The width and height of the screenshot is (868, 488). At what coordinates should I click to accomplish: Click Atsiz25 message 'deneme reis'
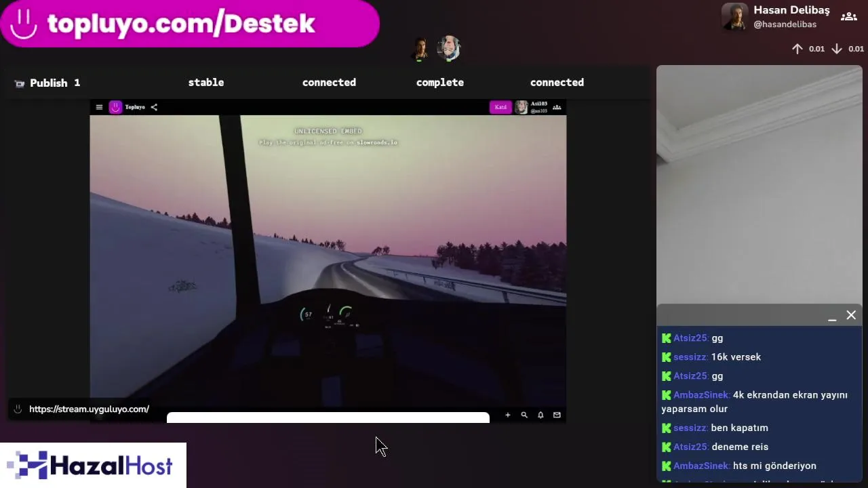(x=740, y=447)
